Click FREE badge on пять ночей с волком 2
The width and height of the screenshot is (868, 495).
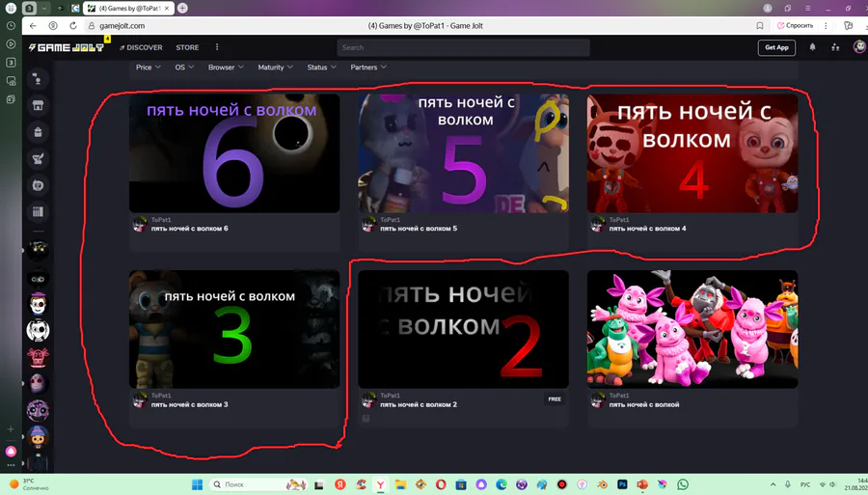pyautogui.click(x=555, y=399)
